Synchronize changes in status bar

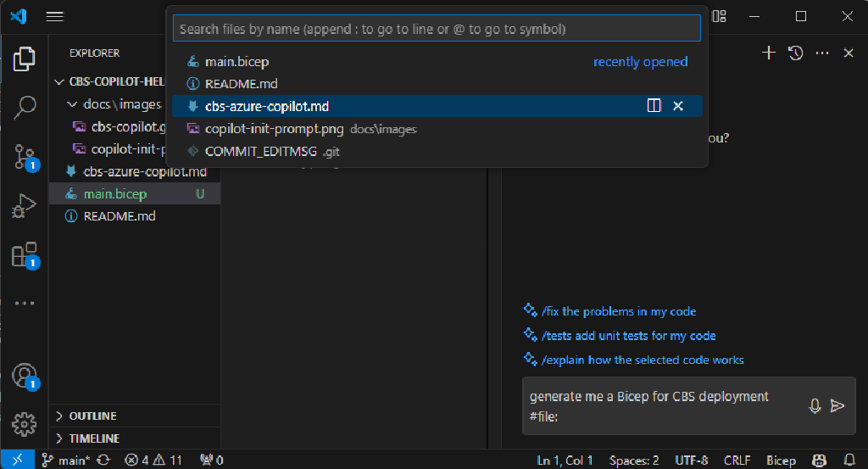pyautogui.click(x=103, y=461)
